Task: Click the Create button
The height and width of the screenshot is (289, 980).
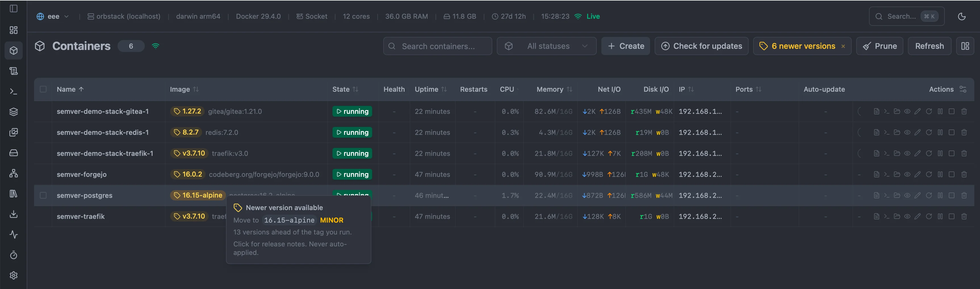Action: [625, 46]
